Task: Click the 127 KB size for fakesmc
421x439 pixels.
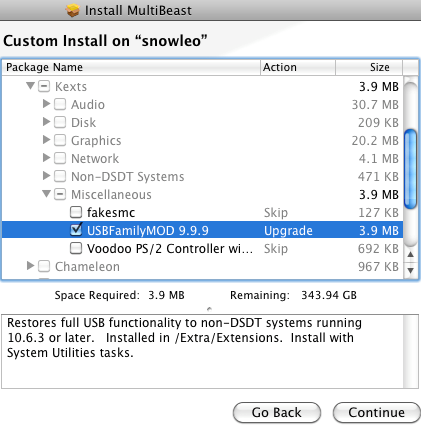Action: coord(378,213)
